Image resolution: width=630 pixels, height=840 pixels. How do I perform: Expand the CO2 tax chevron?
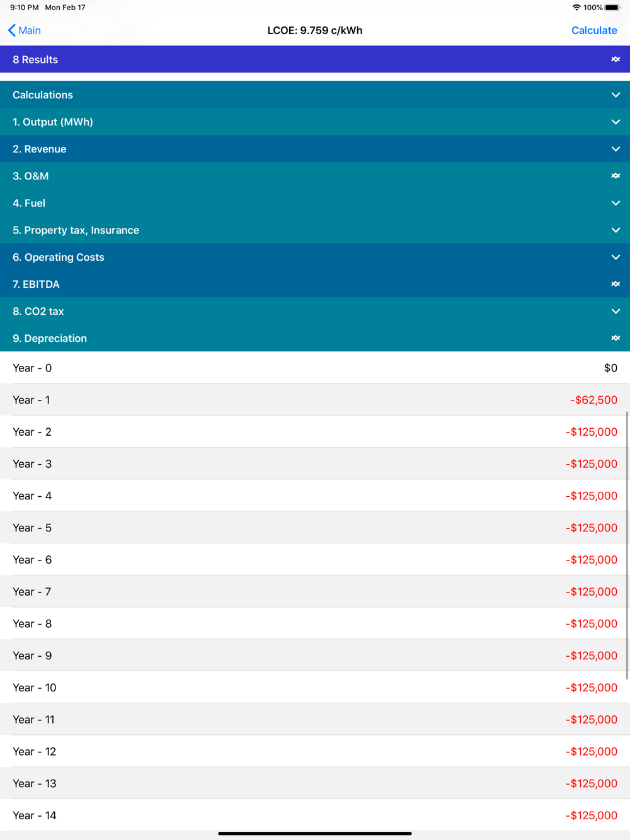(616, 312)
